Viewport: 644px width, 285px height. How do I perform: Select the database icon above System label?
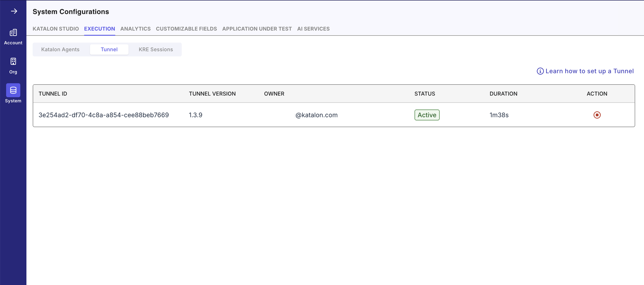13,90
